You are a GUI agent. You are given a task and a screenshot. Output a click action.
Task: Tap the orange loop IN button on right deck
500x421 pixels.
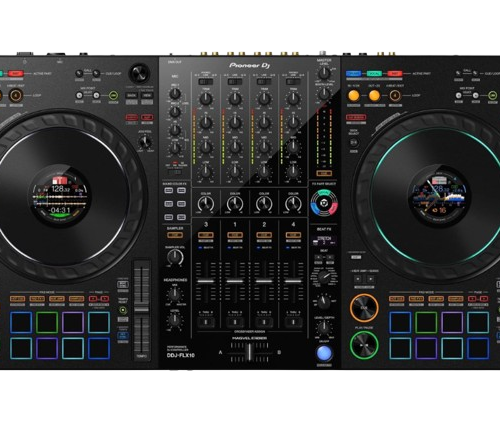click(354, 96)
